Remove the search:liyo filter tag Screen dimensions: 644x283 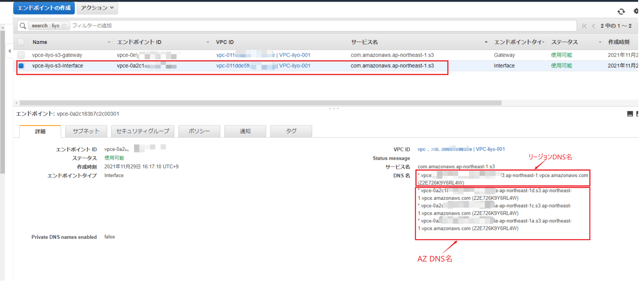coord(65,26)
